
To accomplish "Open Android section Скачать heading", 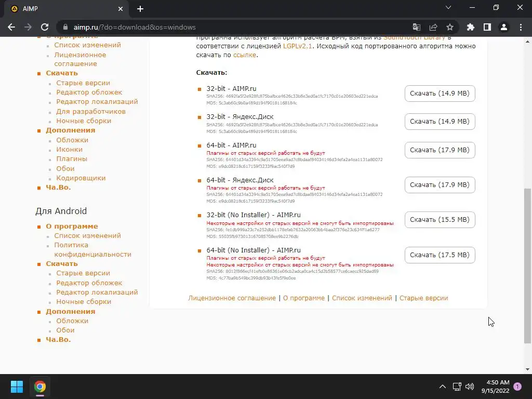I will pyautogui.click(x=62, y=263).
